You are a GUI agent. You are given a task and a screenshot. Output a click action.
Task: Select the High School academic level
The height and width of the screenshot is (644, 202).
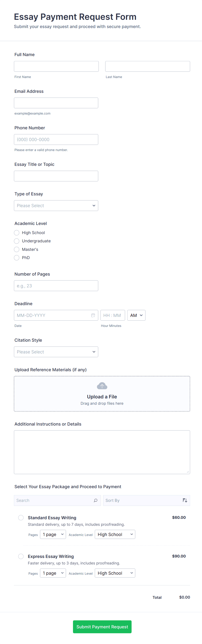tap(17, 233)
